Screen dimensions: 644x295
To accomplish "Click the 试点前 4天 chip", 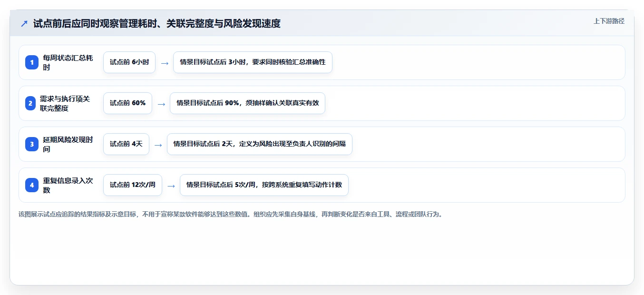I will click(x=126, y=144).
